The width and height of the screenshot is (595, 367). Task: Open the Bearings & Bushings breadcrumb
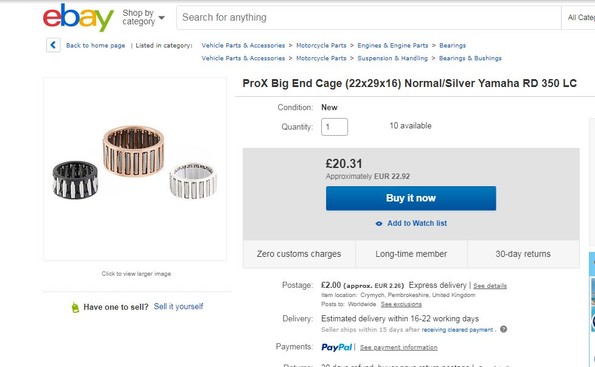pyautogui.click(x=470, y=58)
